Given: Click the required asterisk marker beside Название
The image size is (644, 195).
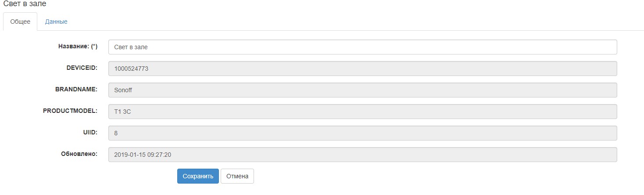Looking at the screenshot, I should pyautogui.click(x=94, y=46).
